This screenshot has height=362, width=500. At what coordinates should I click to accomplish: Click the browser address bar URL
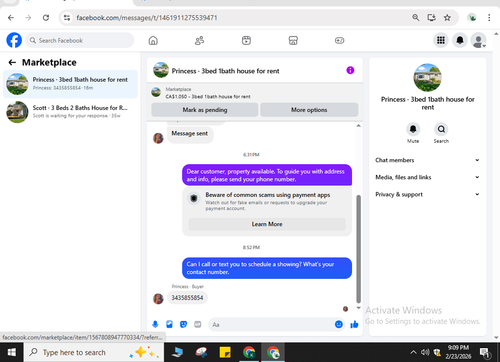(x=147, y=18)
